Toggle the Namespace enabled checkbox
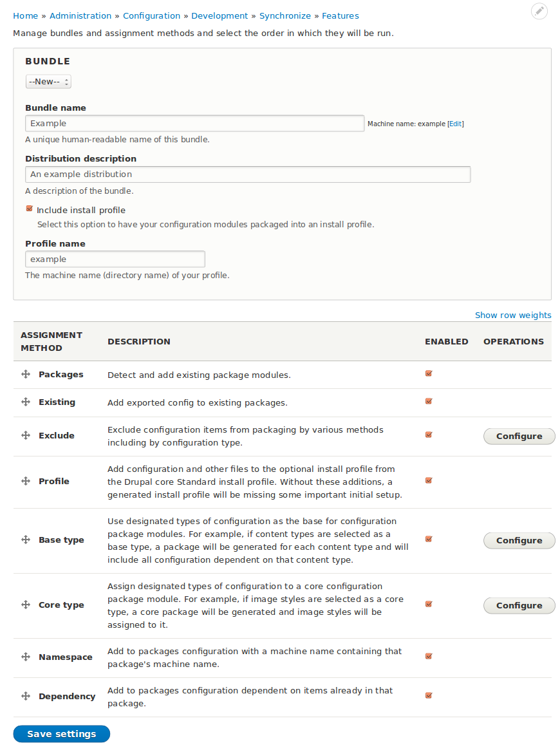This screenshot has height=743, width=560. pos(429,656)
